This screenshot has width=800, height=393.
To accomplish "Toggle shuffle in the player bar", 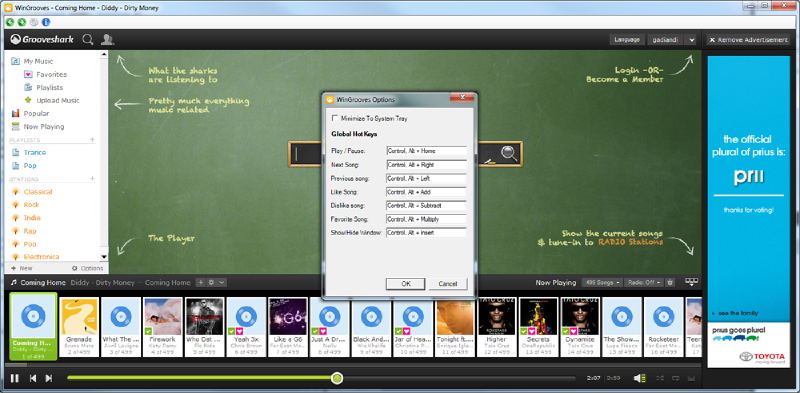I will click(x=660, y=378).
